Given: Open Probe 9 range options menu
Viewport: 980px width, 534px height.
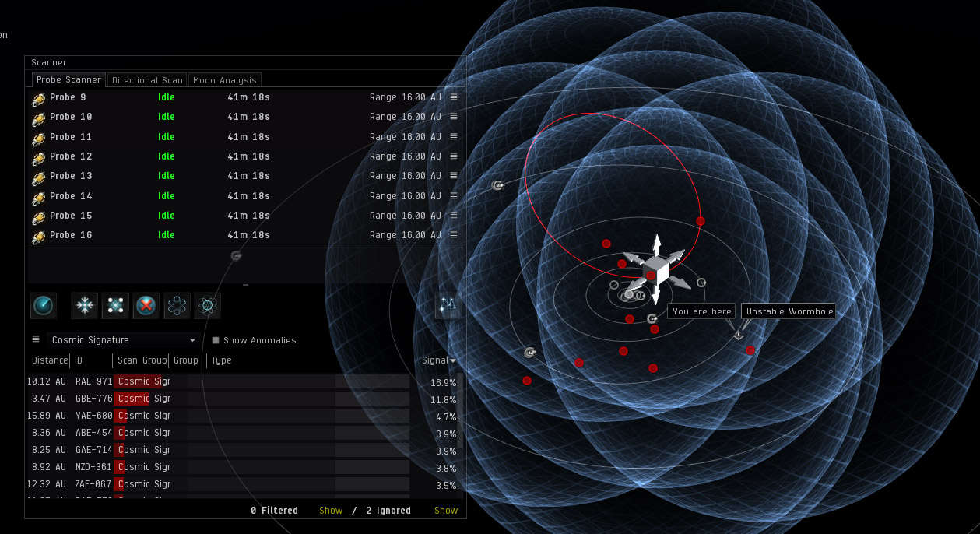Looking at the screenshot, I should pyautogui.click(x=454, y=97).
